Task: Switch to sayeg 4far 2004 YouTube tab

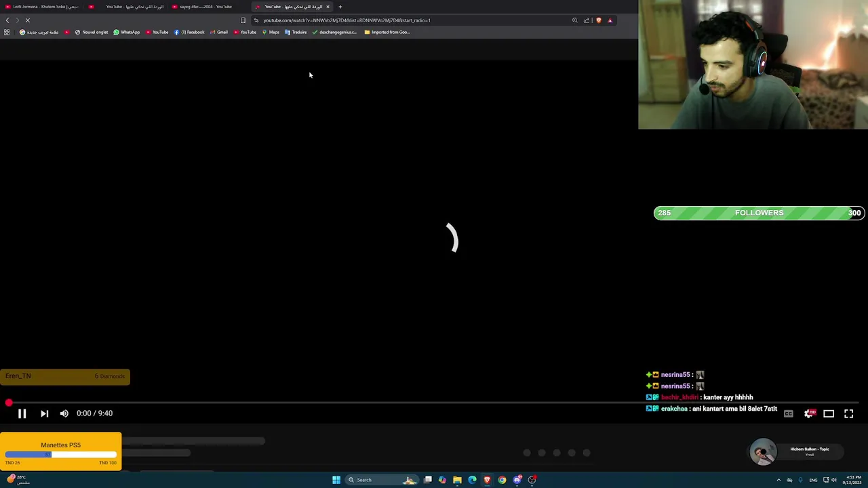Action: (x=202, y=7)
